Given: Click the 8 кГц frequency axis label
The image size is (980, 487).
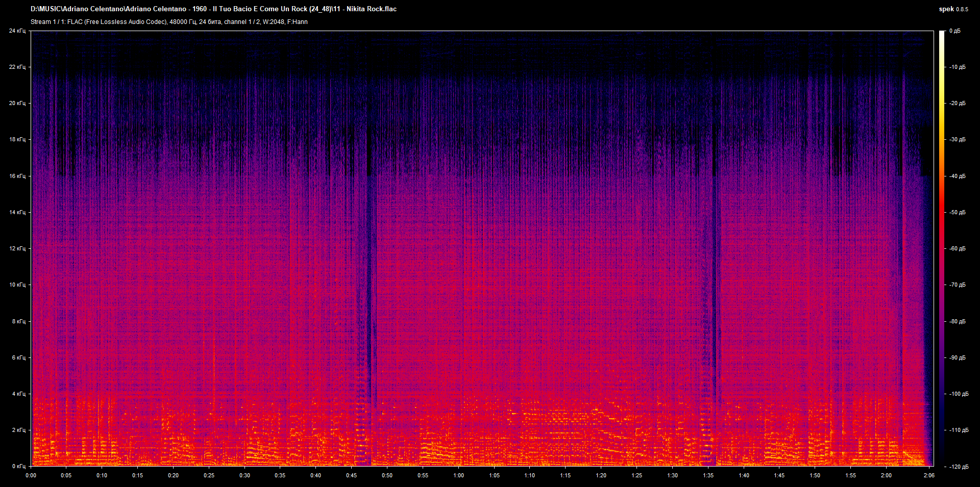Looking at the screenshot, I should click(x=19, y=322).
